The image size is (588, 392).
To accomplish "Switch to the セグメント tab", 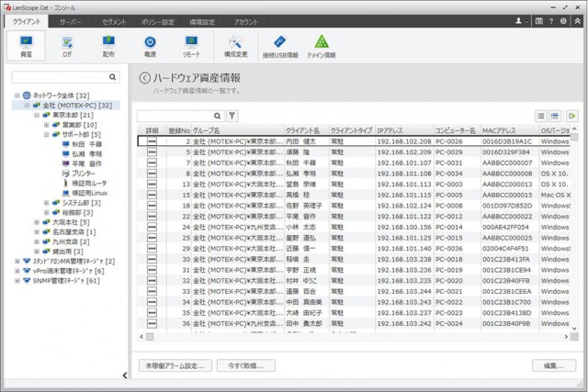I will pos(114,22).
